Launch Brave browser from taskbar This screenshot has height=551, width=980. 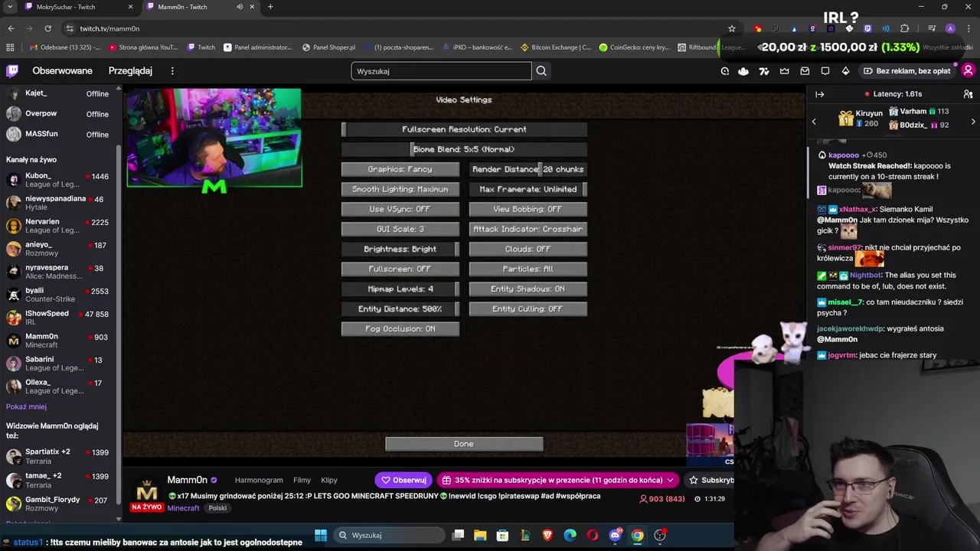click(547, 535)
